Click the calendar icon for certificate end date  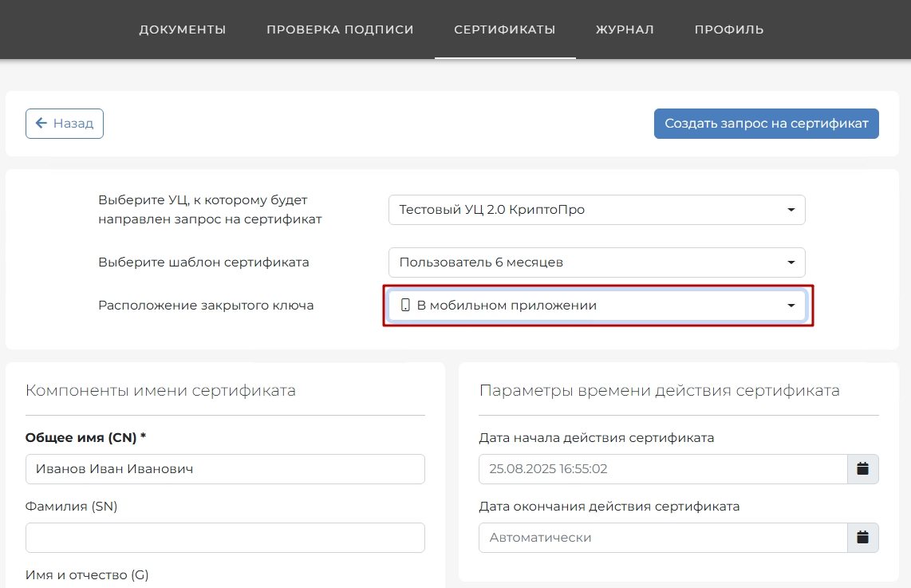click(x=862, y=538)
